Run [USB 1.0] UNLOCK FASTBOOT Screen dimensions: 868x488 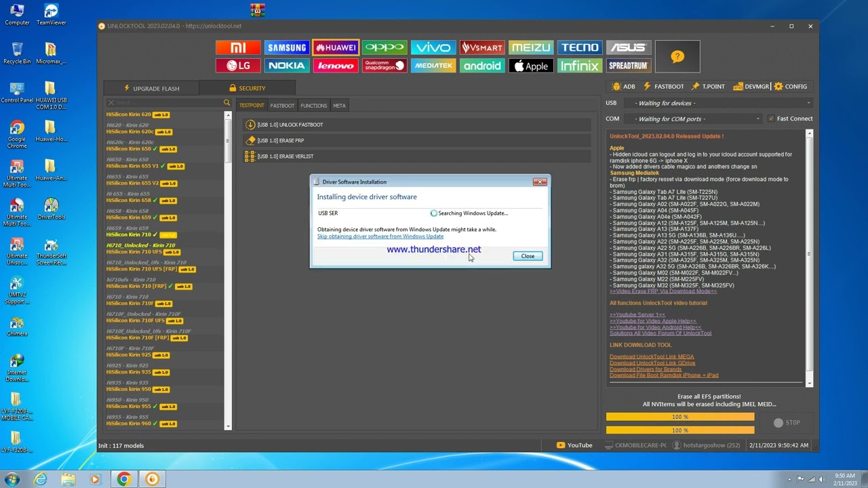coord(418,125)
